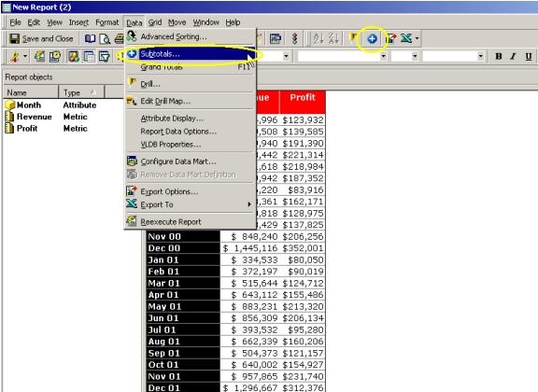The image size is (538, 392).
Task: Click revenue cell 1,296,667
Action: (x=250, y=388)
